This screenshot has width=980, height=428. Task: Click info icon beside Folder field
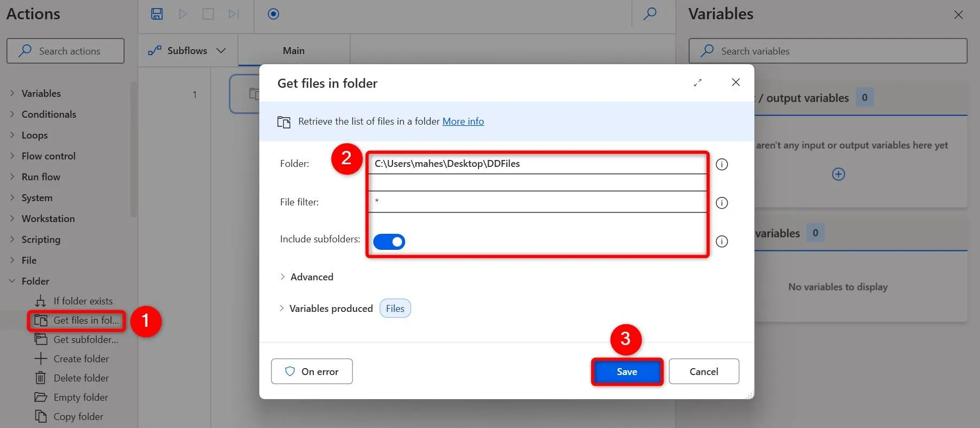pyautogui.click(x=722, y=164)
